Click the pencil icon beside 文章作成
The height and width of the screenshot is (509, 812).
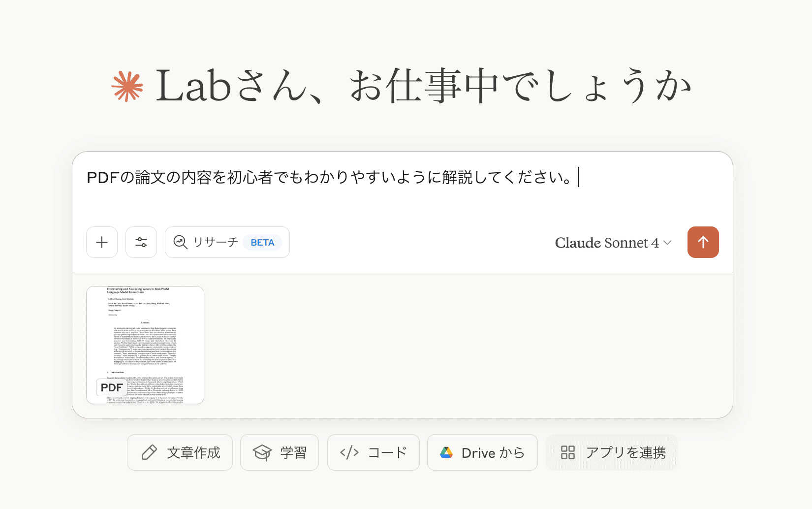pyautogui.click(x=149, y=452)
